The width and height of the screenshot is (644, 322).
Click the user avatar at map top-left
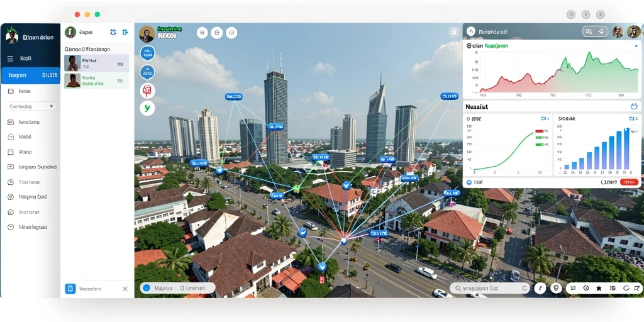tap(147, 34)
